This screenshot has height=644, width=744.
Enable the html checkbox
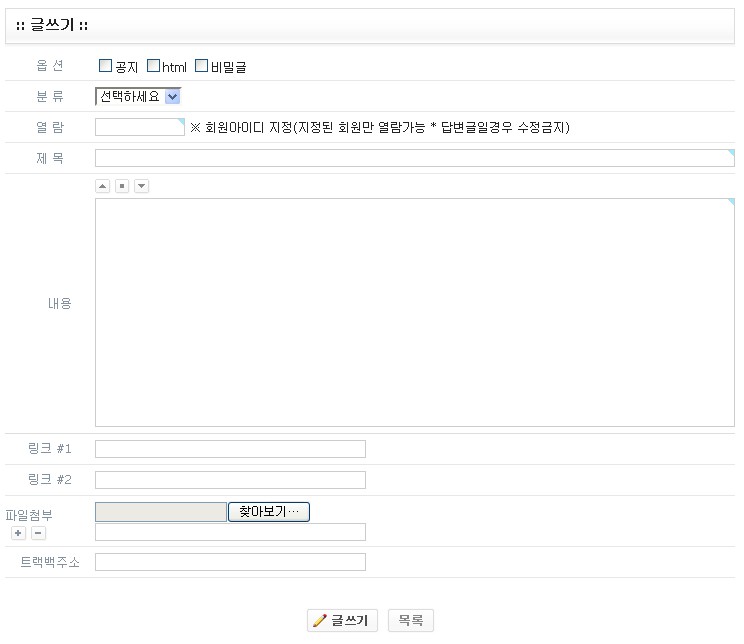click(x=154, y=67)
